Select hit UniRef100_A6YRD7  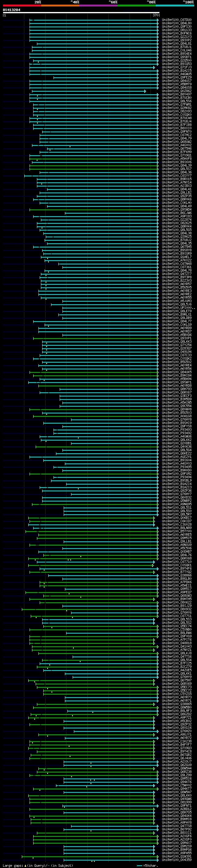click(176, 332)
